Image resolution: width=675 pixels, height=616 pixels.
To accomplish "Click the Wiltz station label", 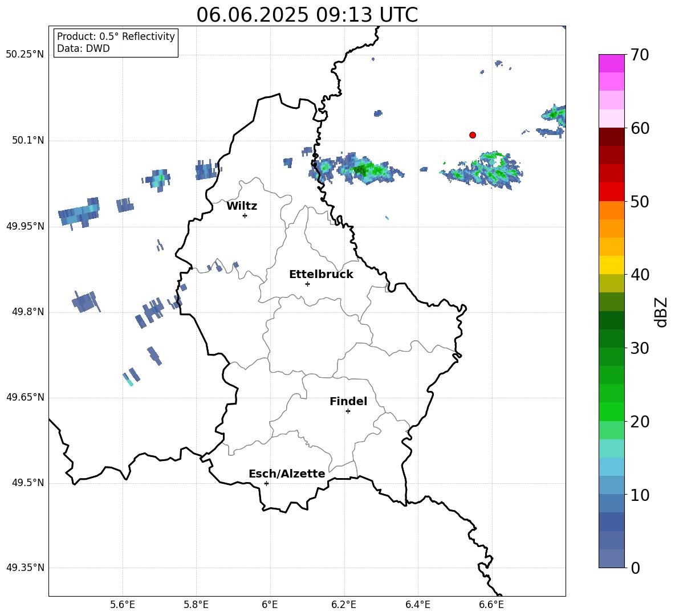I will 242,206.
